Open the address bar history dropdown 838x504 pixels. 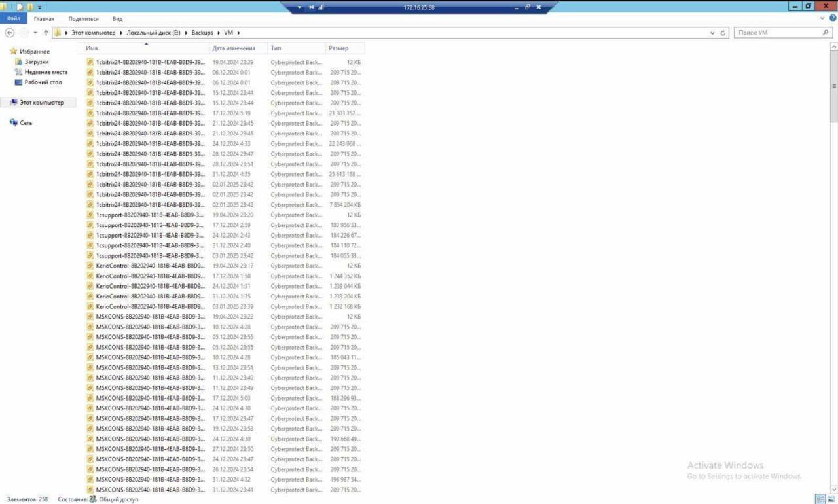point(712,33)
